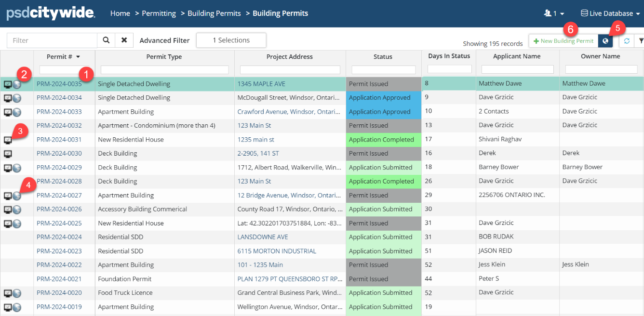
Task: Expand the Live Database dropdown
Action: (x=610, y=13)
